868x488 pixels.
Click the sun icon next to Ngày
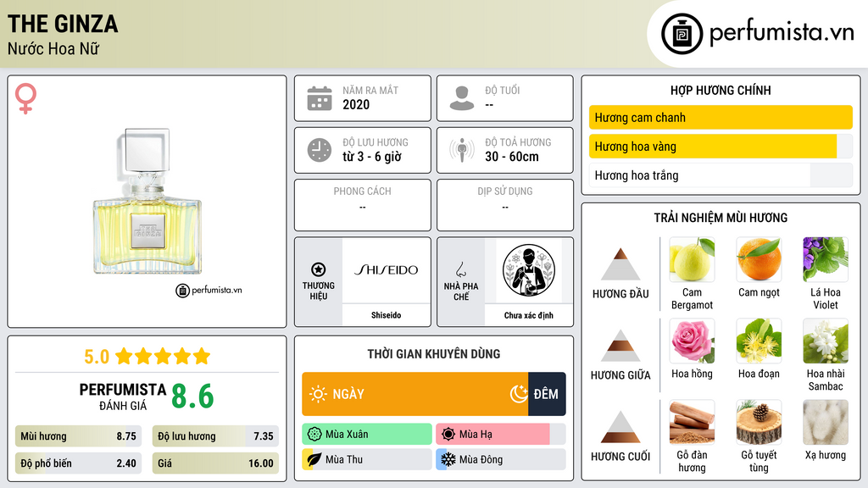(x=318, y=394)
